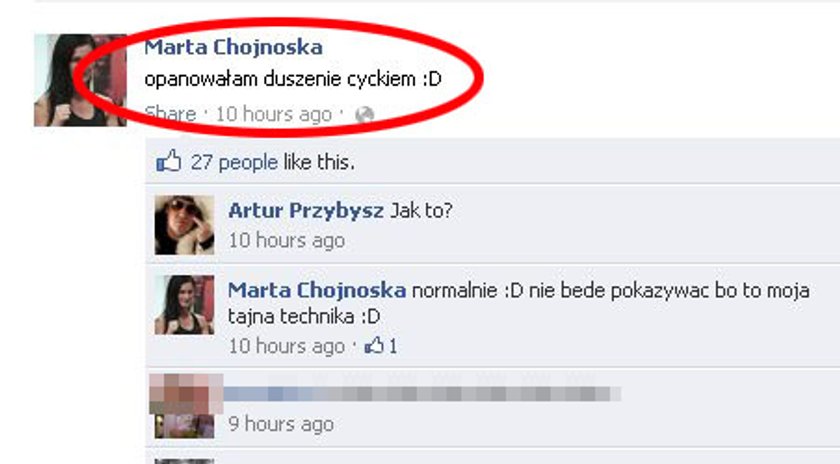This screenshot has width=840, height=464.
Task: Open Marta Chojnoska's name in the comment
Action: pyautogui.click(x=317, y=290)
